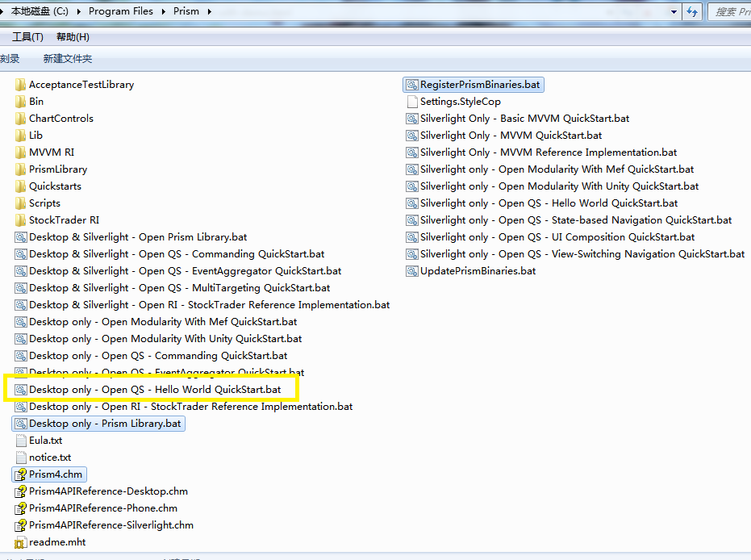
Task: Select the Lib folder icon
Action: [x=20, y=136]
